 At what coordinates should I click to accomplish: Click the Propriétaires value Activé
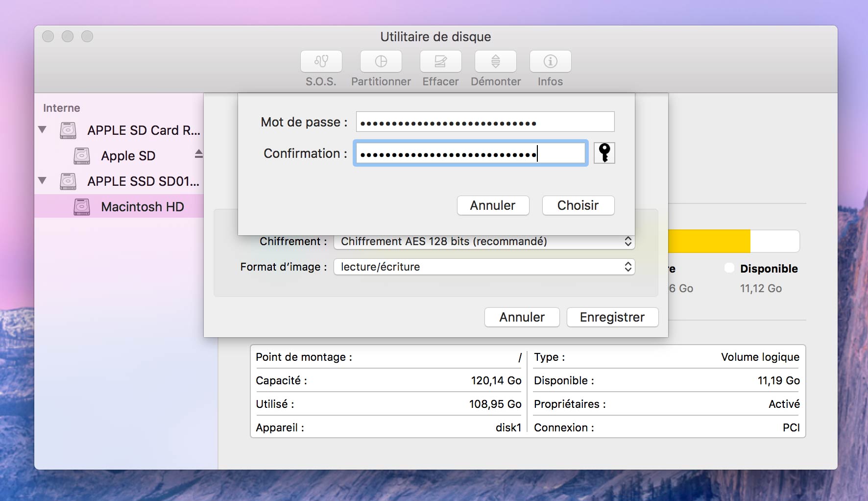click(784, 404)
